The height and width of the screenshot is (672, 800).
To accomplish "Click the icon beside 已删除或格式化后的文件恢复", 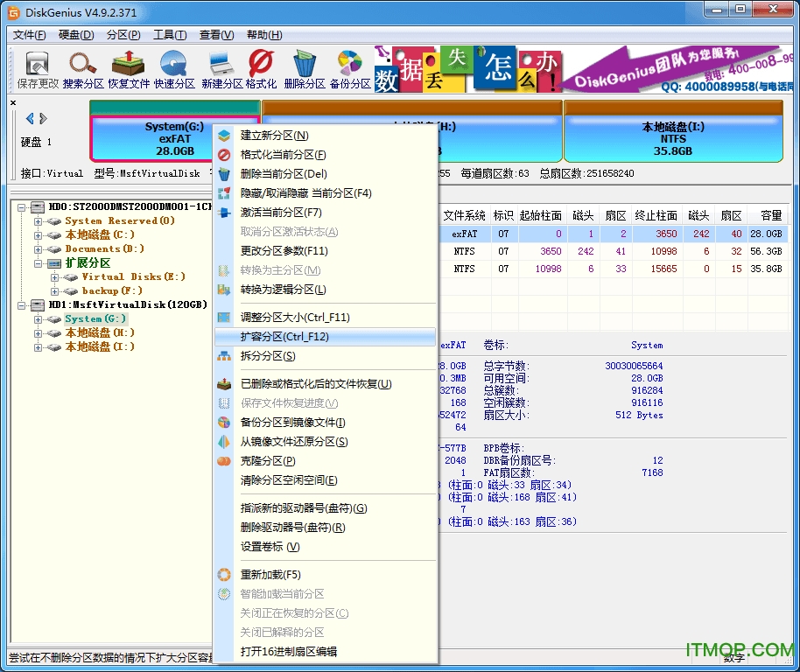I will 224,384.
